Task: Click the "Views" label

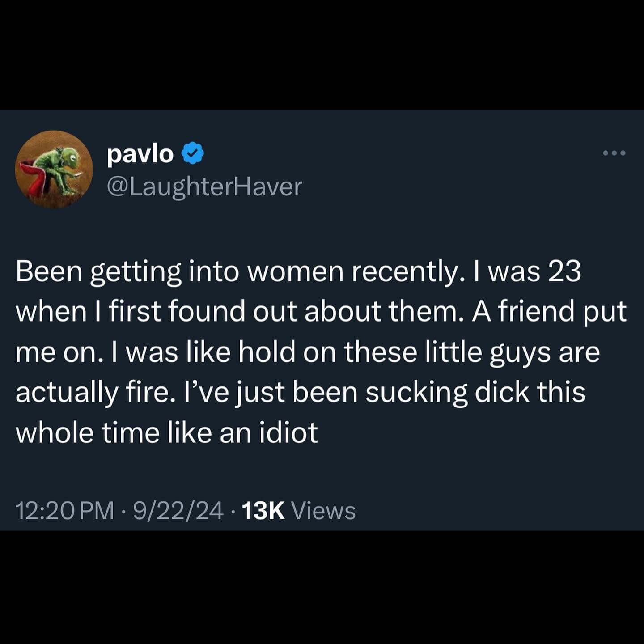Action: pos(323,511)
